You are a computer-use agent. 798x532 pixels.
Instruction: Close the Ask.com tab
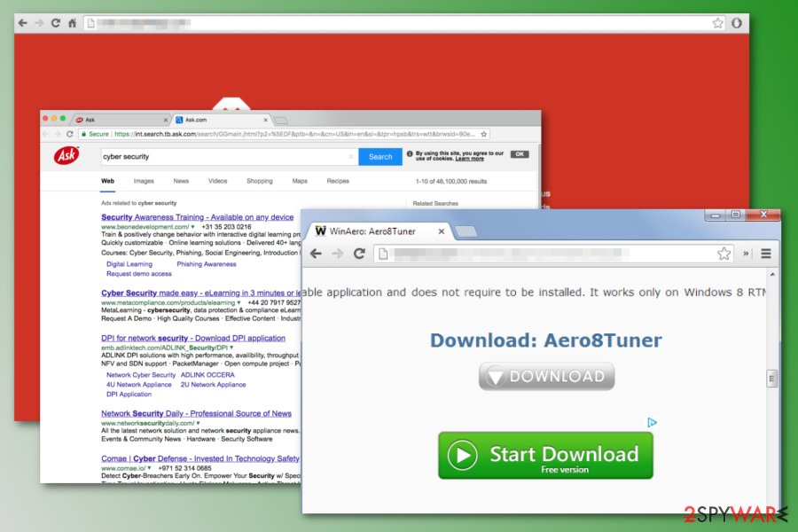(x=265, y=121)
